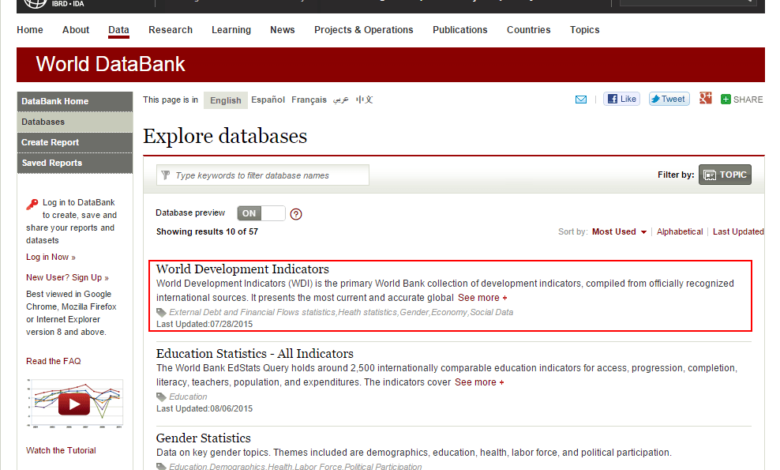Open Education Statistics - All Indicators title

tap(255, 354)
